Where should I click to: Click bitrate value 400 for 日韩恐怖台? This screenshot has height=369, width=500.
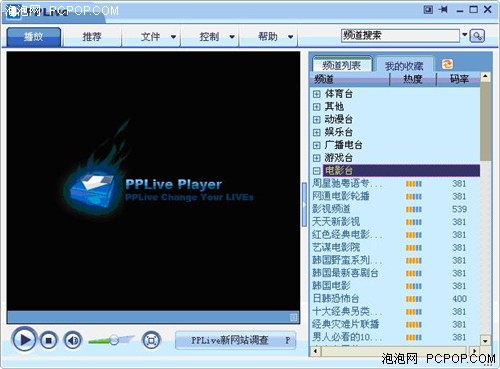(459, 299)
